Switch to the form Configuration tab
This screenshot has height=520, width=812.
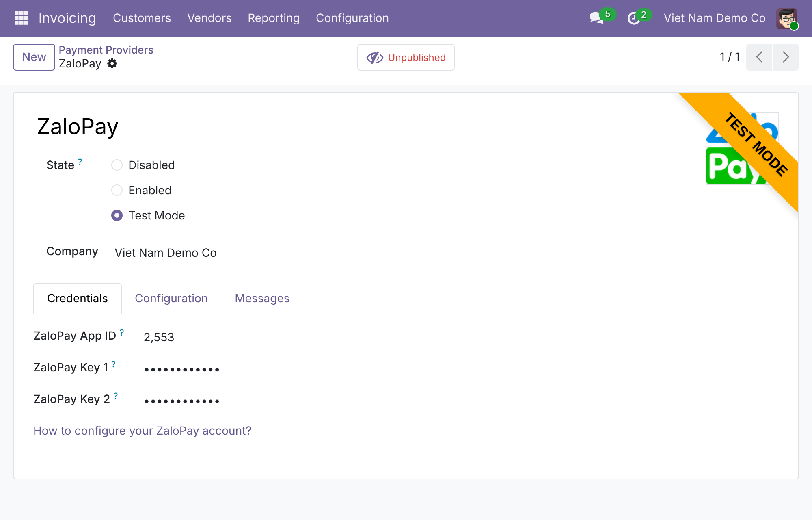tap(171, 298)
